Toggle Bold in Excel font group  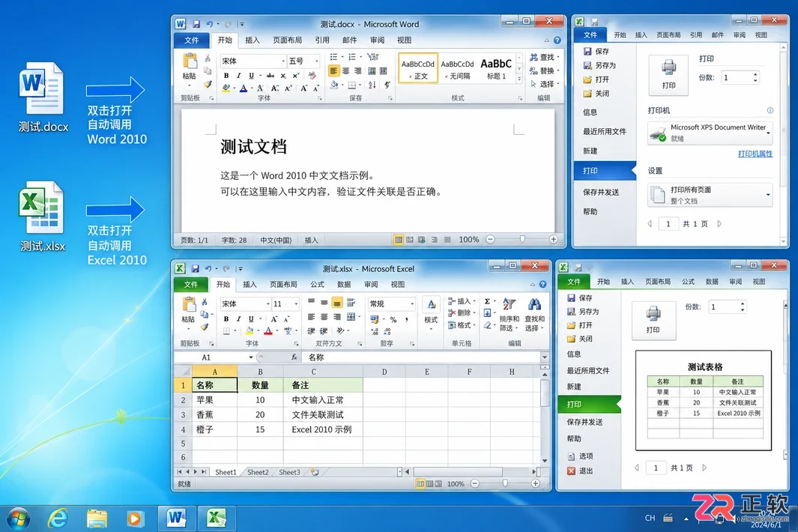tap(226, 319)
